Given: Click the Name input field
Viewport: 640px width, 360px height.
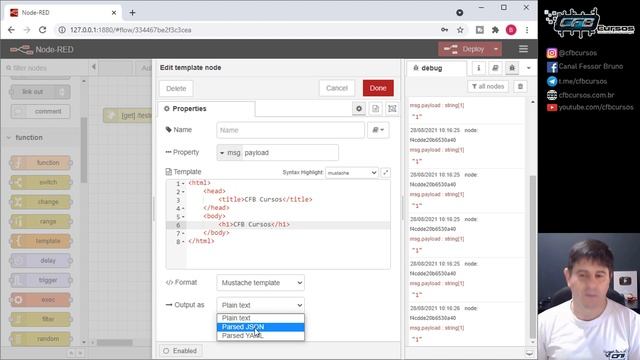Looking at the screenshot, I should pyautogui.click(x=290, y=130).
